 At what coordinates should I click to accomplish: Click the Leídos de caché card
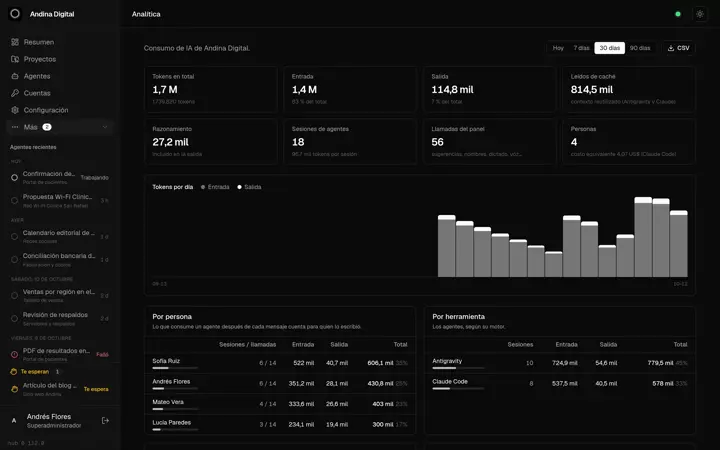tap(629, 89)
